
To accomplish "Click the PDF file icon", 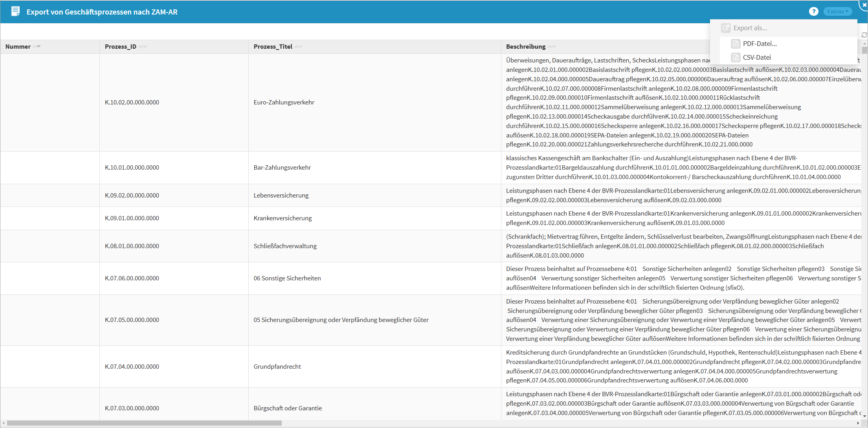I will (x=736, y=44).
